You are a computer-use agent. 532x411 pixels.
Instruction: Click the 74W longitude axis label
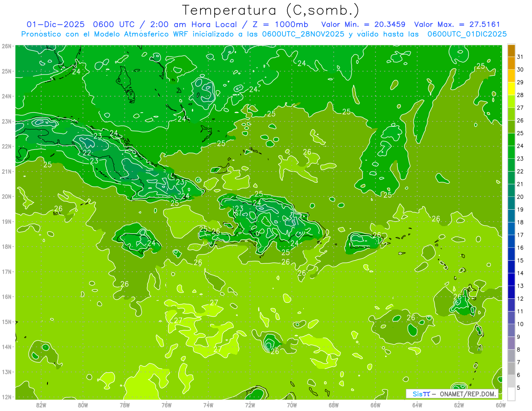208,405
